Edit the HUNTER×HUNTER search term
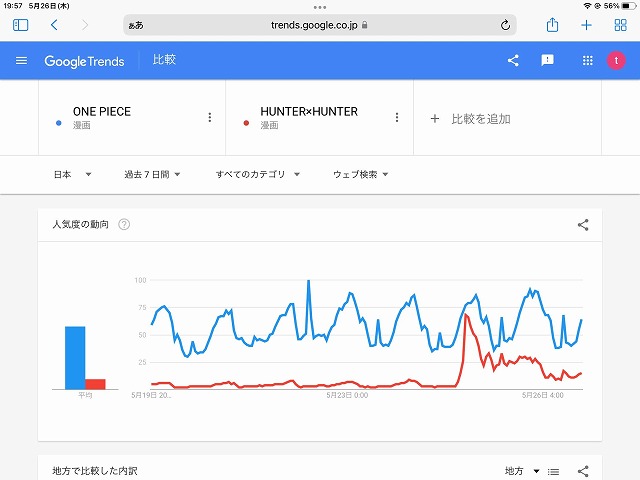640x480 pixels. coord(309,111)
